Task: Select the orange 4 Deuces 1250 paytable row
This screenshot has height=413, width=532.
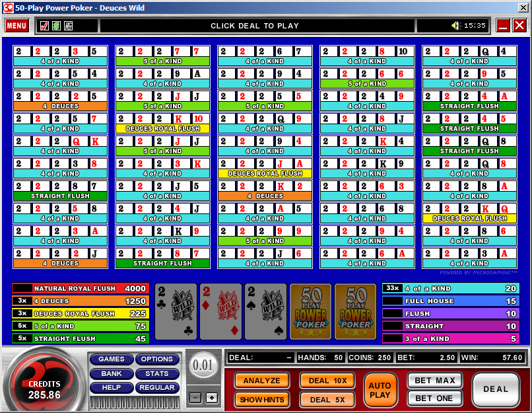Action: coord(81,301)
